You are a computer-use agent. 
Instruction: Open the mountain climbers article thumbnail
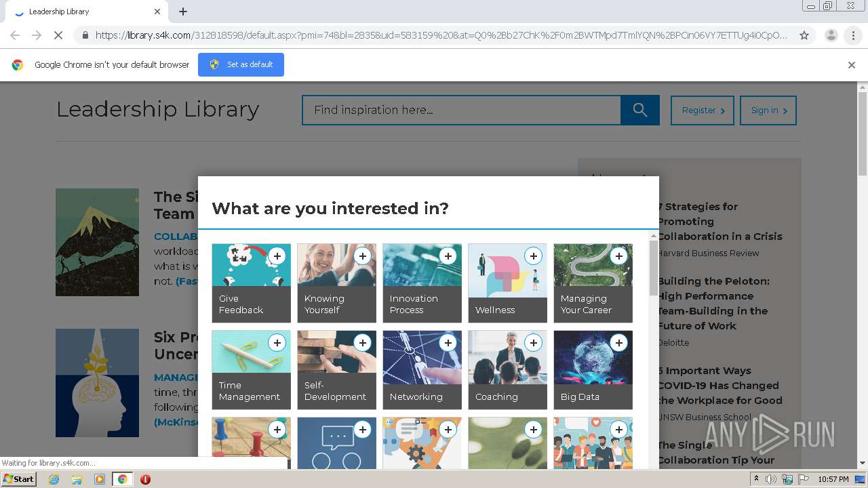pyautogui.click(x=97, y=242)
